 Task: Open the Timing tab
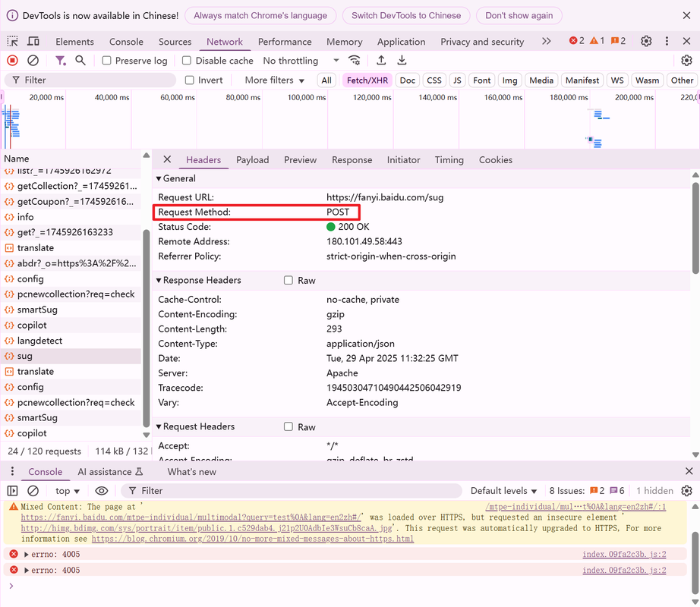click(449, 159)
